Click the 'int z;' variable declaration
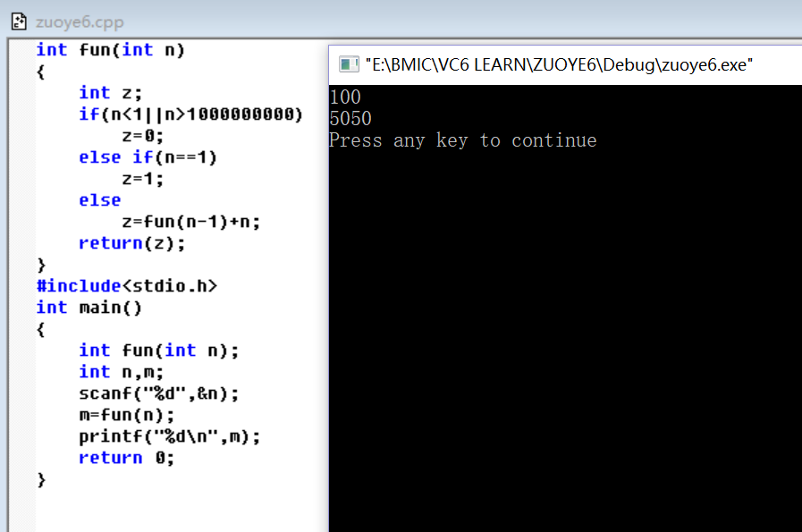 (x=110, y=93)
